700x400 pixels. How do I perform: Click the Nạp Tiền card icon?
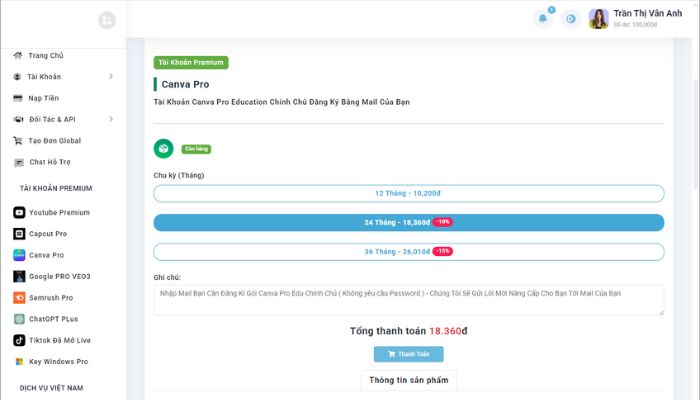pyautogui.click(x=18, y=98)
